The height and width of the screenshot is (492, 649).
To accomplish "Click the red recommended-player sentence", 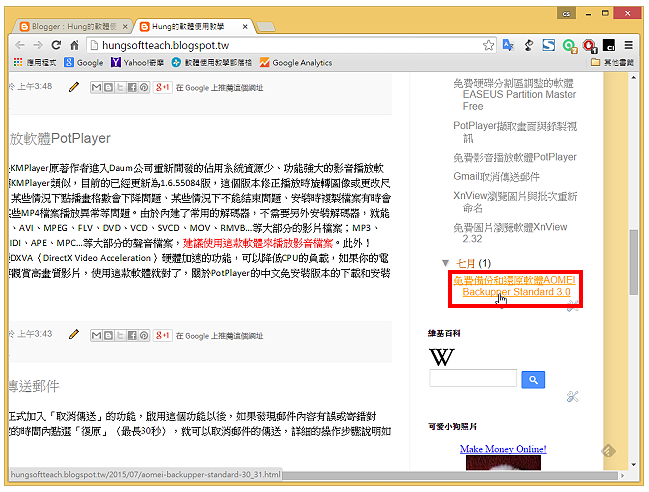I will (x=258, y=243).
